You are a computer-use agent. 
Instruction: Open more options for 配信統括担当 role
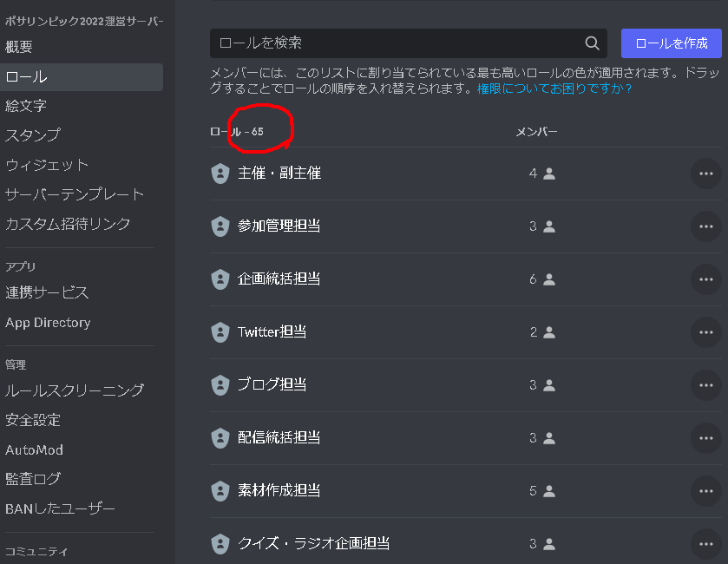(x=705, y=438)
